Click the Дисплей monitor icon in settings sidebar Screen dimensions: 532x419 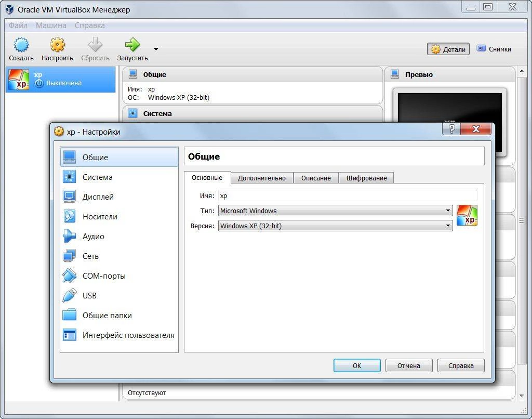click(x=70, y=197)
